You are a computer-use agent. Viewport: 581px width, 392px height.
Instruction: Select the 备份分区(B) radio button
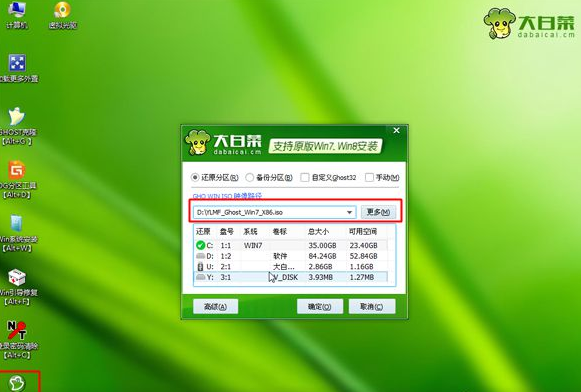249,177
